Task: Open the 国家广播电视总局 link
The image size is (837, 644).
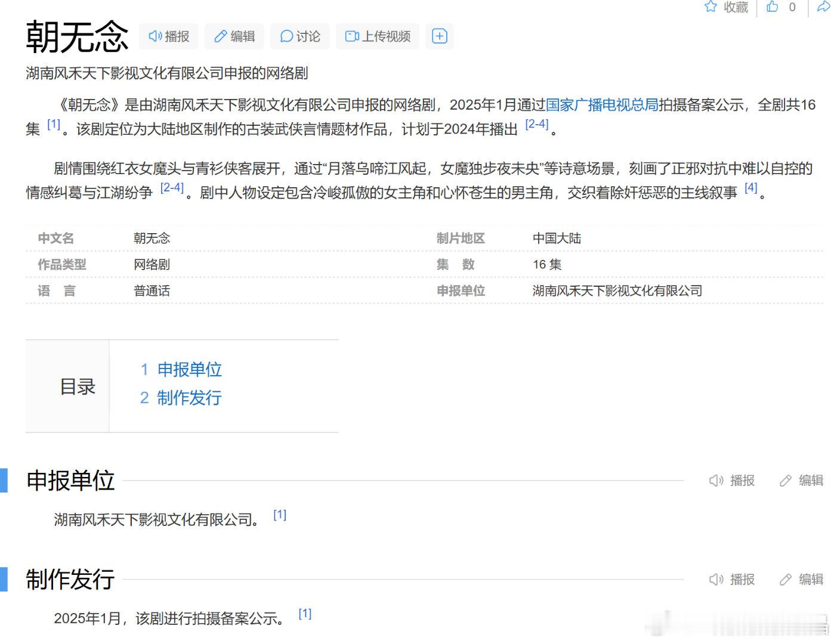Action: click(x=602, y=105)
